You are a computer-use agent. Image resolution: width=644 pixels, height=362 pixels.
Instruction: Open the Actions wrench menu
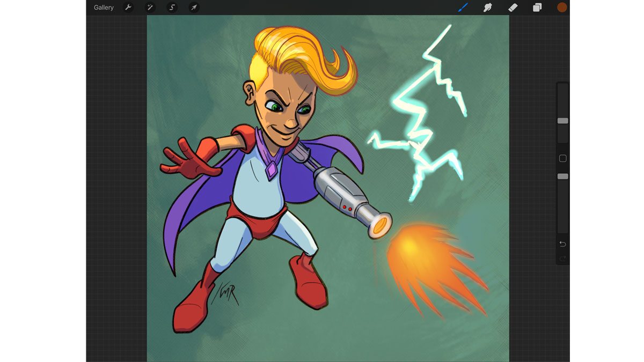[128, 8]
